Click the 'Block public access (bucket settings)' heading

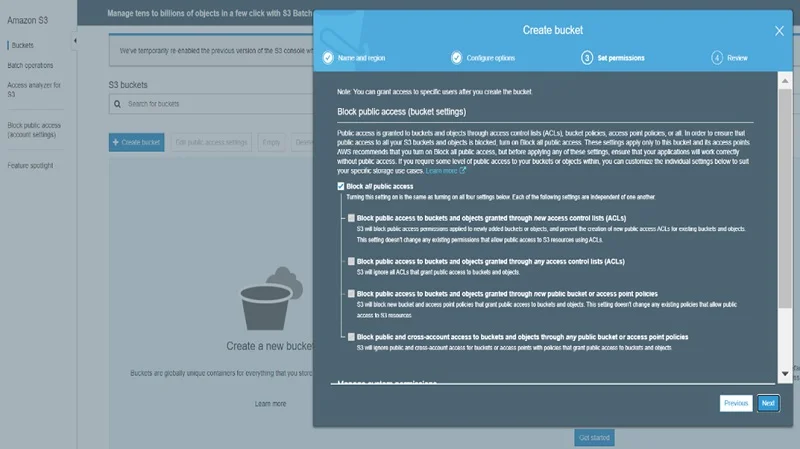pyautogui.click(x=401, y=112)
